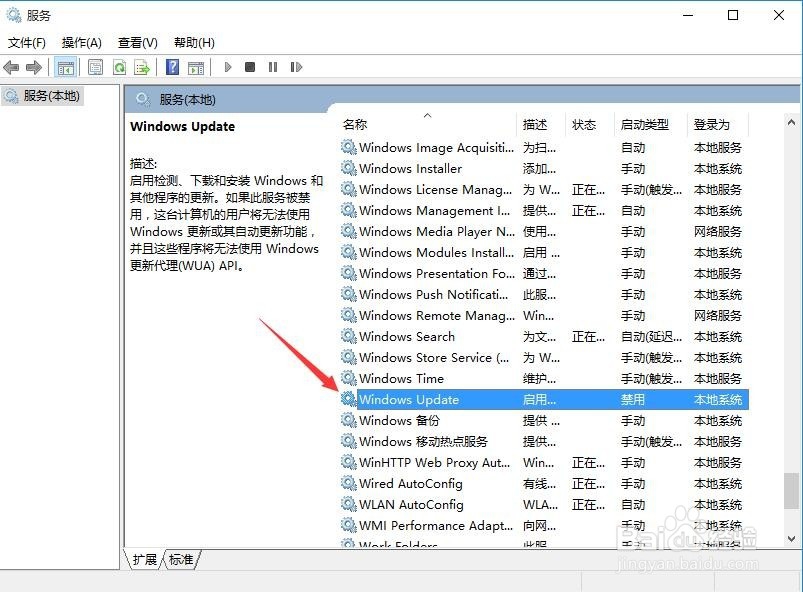Sort by the 名称 column header
The height and width of the screenshot is (592, 803).
click(x=428, y=124)
